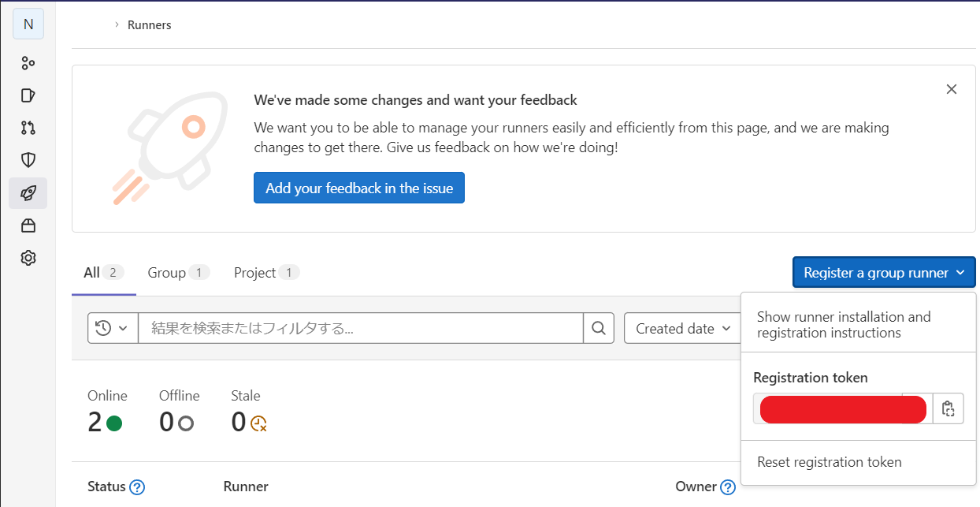The image size is (980, 507).
Task: Click the help icon beside Owner
Action: click(x=728, y=487)
